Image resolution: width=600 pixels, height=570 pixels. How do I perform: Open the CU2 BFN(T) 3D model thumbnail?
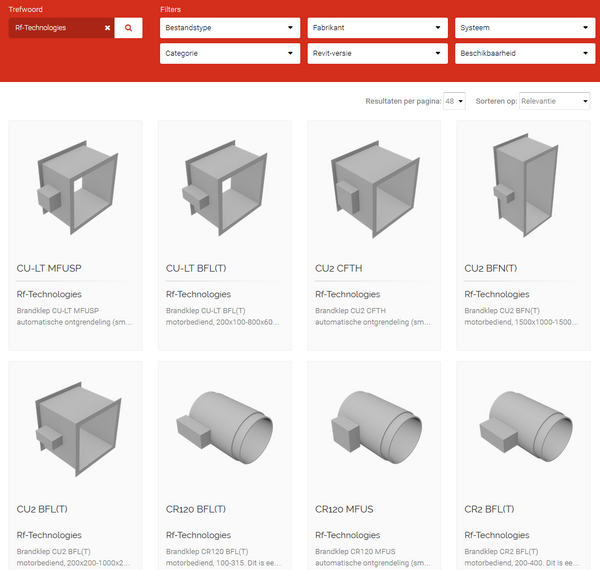tap(525, 185)
